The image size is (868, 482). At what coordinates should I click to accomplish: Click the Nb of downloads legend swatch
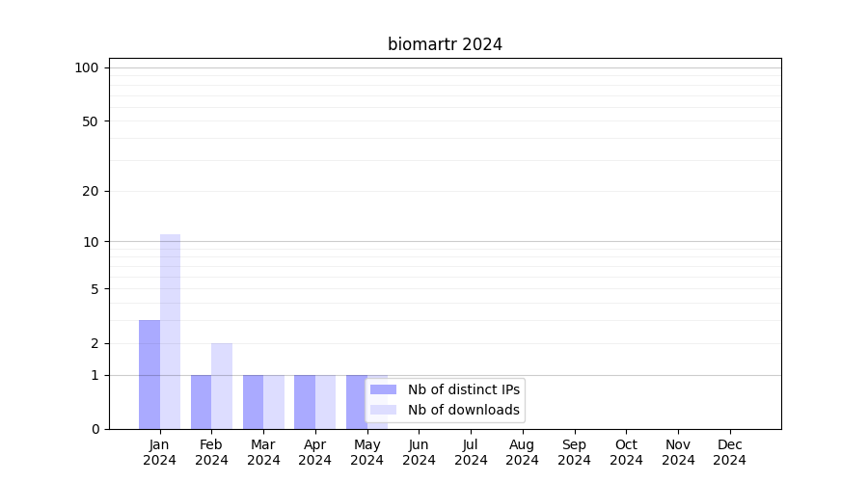(383, 410)
